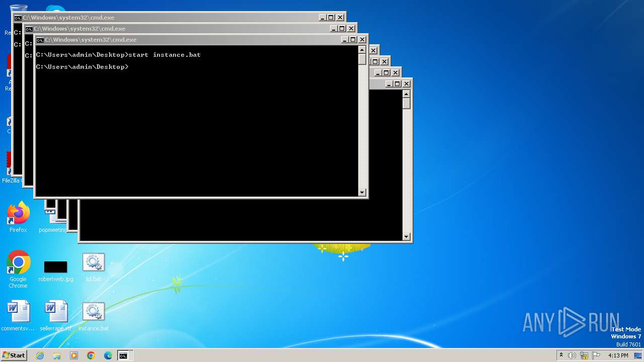The height and width of the screenshot is (362, 644).
Task: Open system menu icon of rearmost cmd window
Action: (x=18, y=18)
